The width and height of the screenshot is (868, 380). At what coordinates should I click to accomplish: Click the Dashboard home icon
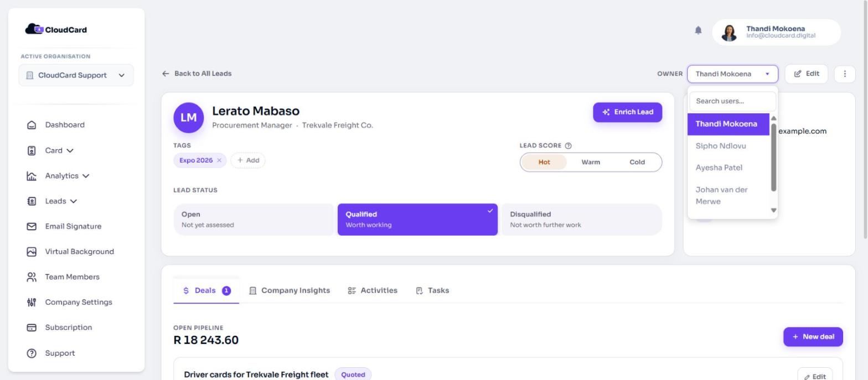[32, 125]
